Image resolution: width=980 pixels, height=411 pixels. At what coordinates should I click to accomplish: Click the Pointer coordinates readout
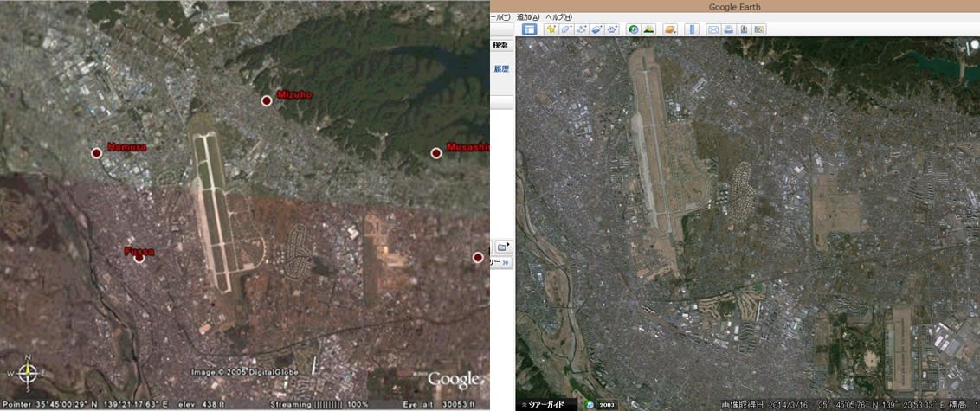[x=87, y=405]
